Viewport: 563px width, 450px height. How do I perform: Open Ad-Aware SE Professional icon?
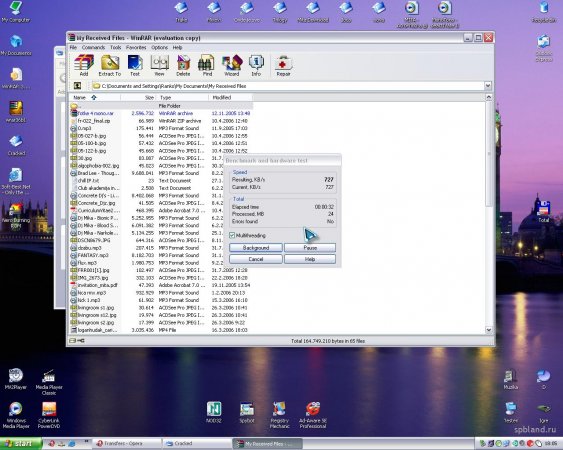[x=313, y=415]
